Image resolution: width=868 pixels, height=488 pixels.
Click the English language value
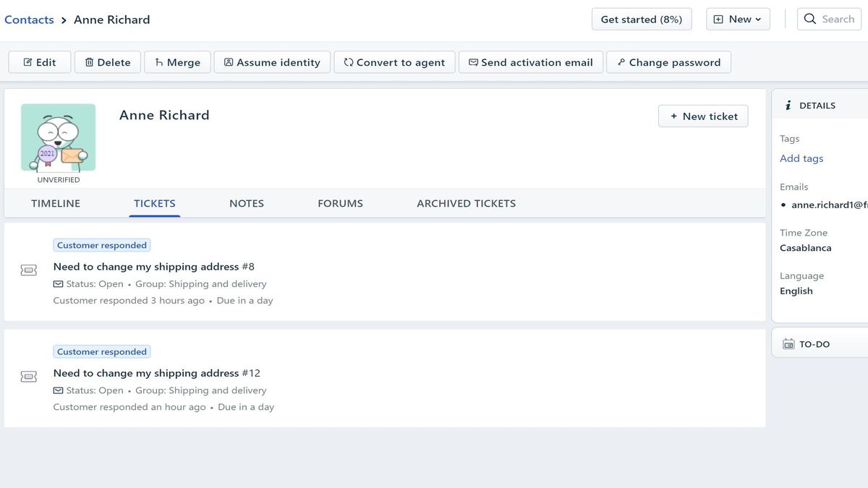coord(796,291)
